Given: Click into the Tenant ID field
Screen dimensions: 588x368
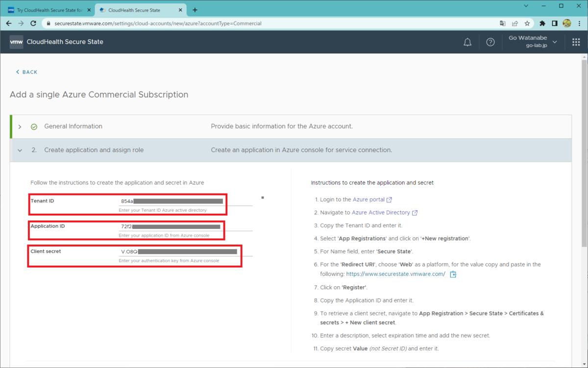Looking at the screenshot, I should (185, 201).
